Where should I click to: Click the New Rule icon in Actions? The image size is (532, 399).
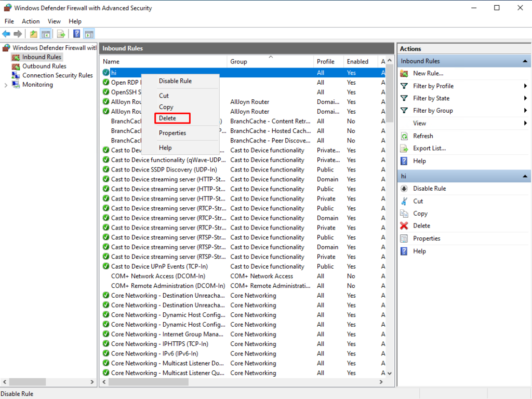coord(404,73)
